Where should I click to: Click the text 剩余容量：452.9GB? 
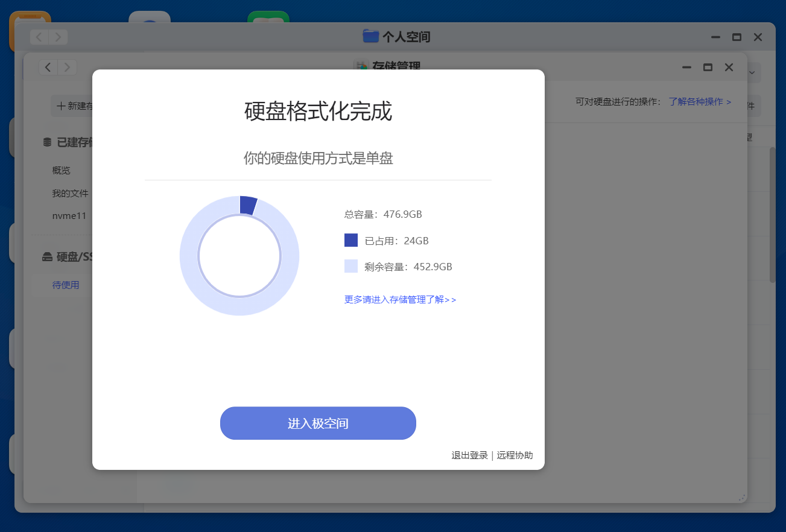tap(408, 267)
